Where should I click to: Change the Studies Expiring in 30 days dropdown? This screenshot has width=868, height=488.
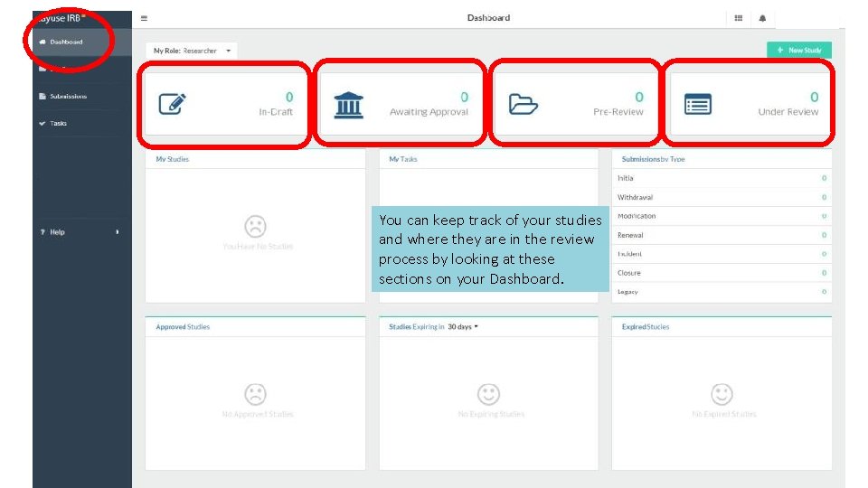(x=463, y=327)
